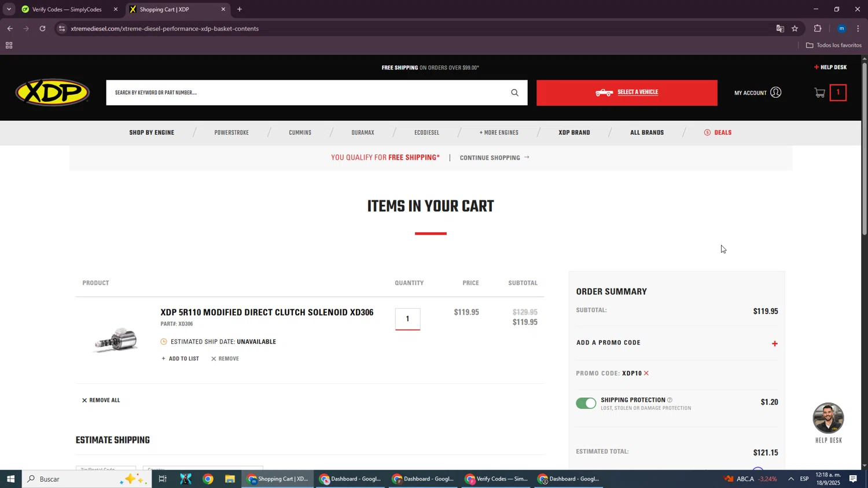Screen dimensions: 868x488
Task: Open the shopping cart icon
Action: click(x=819, y=93)
